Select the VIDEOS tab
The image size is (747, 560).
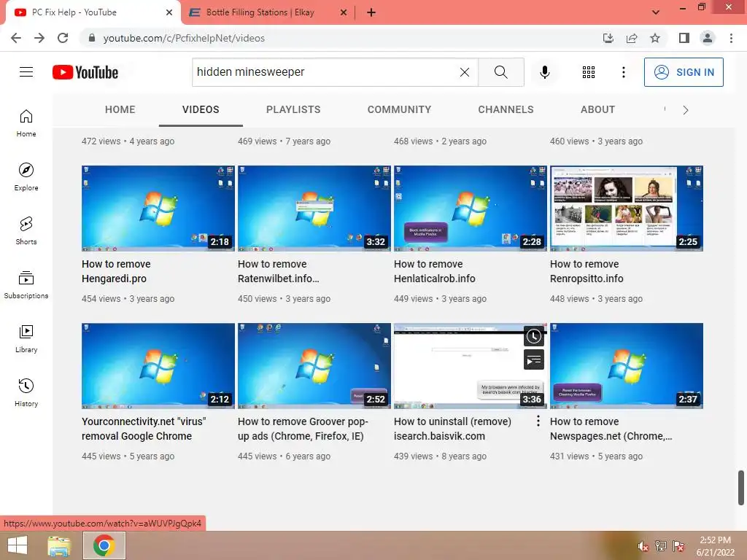[x=201, y=109]
